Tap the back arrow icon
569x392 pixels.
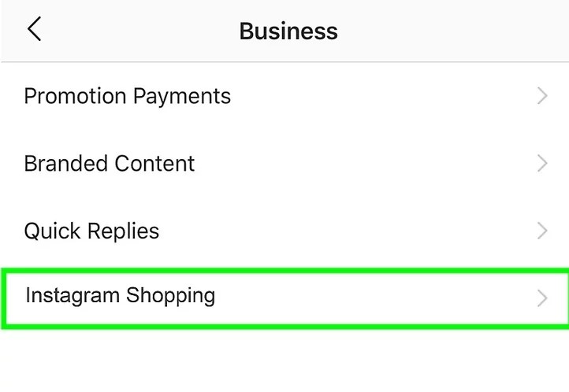pos(34,30)
